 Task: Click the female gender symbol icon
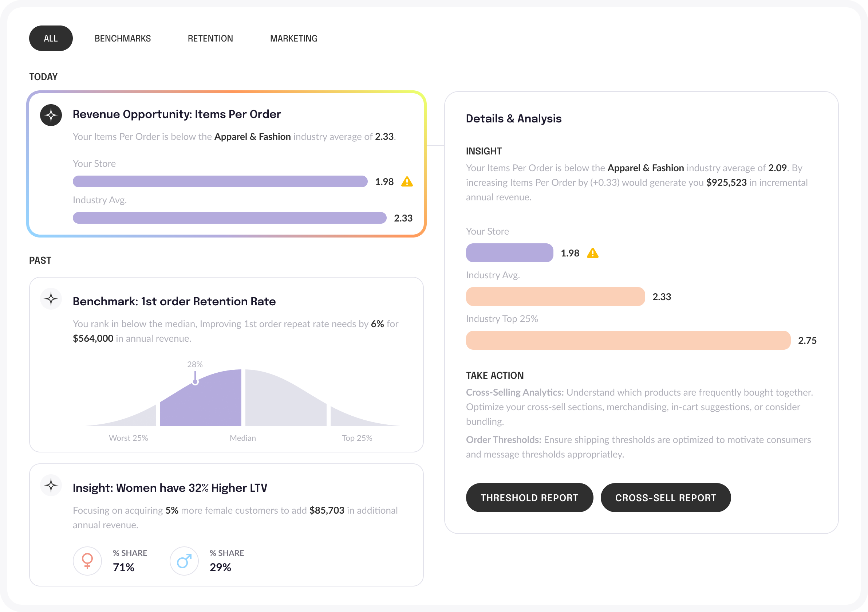coord(87,561)
